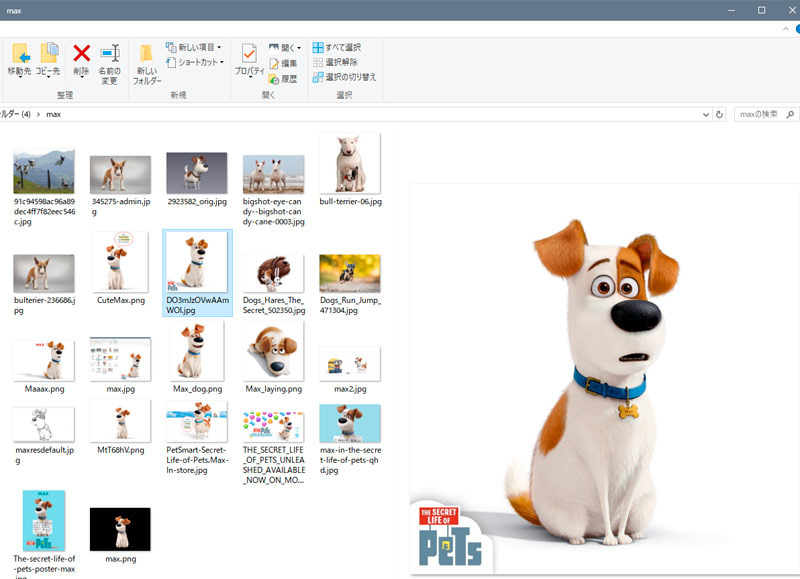Click Select all (すべて選択)
The height and width of the screenshot is (579, 800).
tap(337, 47)
